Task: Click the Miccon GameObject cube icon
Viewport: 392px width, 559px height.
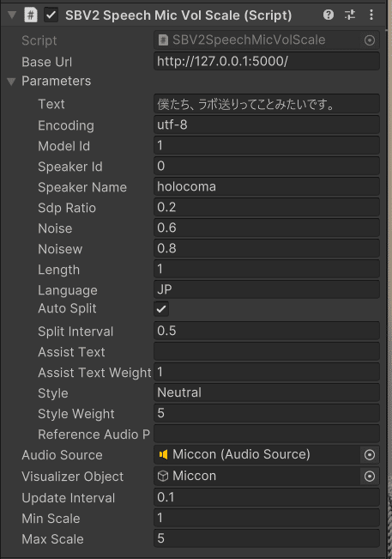Action: [163, 476]
